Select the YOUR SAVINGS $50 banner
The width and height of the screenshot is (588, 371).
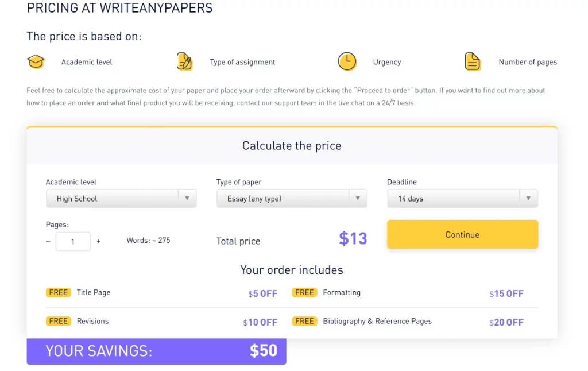[156, 351]
